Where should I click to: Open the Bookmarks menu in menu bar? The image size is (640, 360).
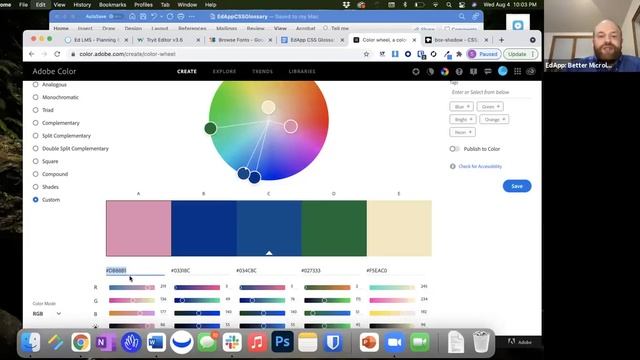click(112, 4)
